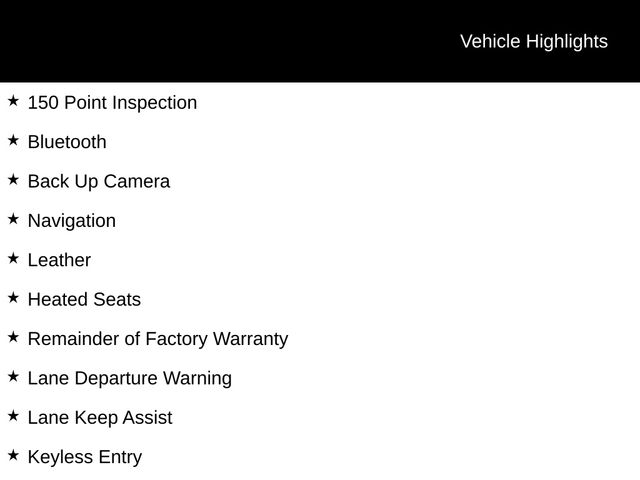Click the star bullet beside Keyless Entry
Image resolution: width=640 pixels, height=480 pixels.
click(x=13, y=455)
